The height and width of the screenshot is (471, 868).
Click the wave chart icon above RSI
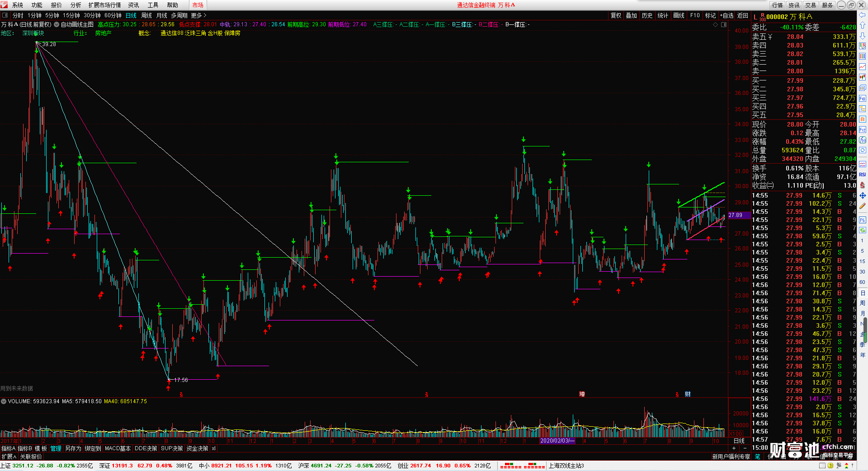click(x=863, y=164)
